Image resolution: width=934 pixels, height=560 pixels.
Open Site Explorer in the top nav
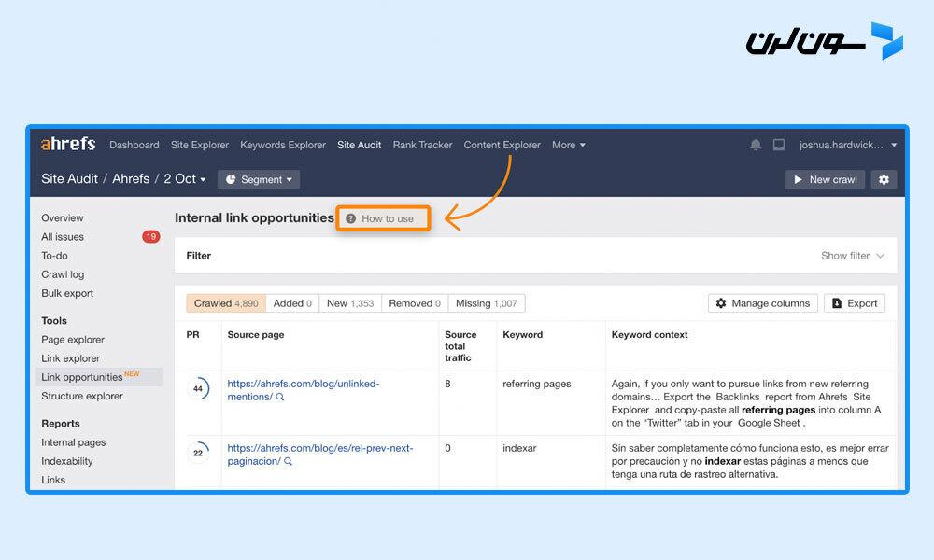point(200,145)
